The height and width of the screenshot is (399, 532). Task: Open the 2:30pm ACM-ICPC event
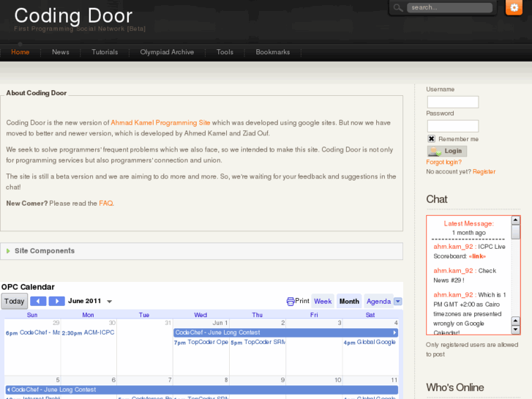(89, 332)
